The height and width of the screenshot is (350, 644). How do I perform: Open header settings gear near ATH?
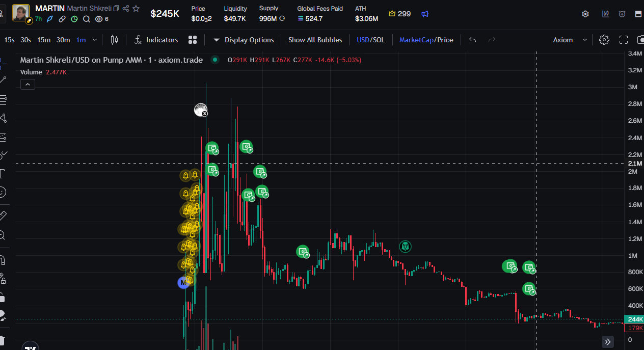pyautogui.click(x=585, y=14)
